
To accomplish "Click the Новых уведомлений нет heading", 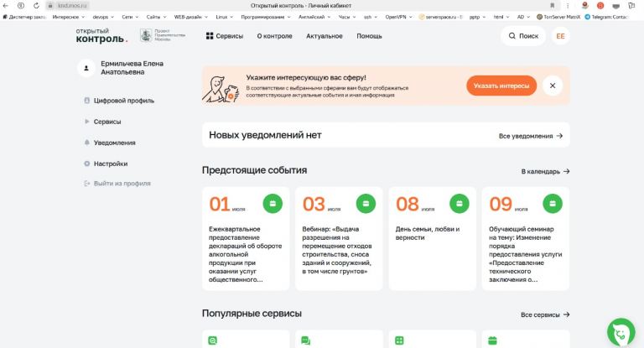I will click(x=265, y=135).
